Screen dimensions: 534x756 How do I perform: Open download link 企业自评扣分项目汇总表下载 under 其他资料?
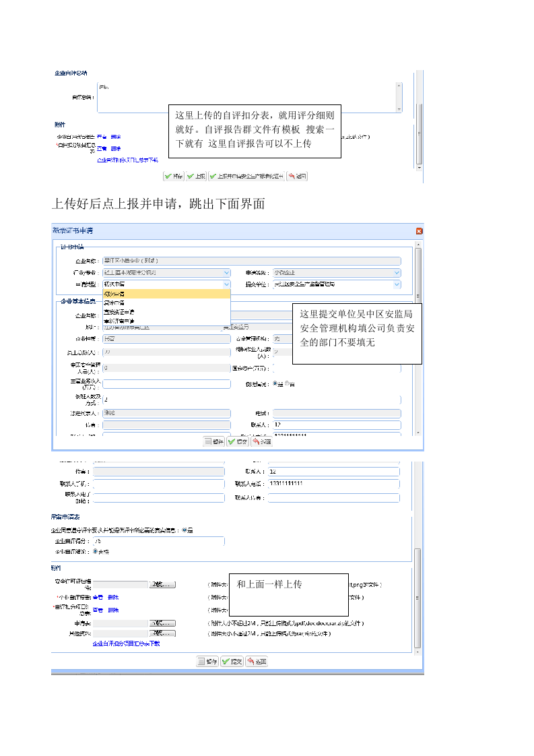[127, 644]
